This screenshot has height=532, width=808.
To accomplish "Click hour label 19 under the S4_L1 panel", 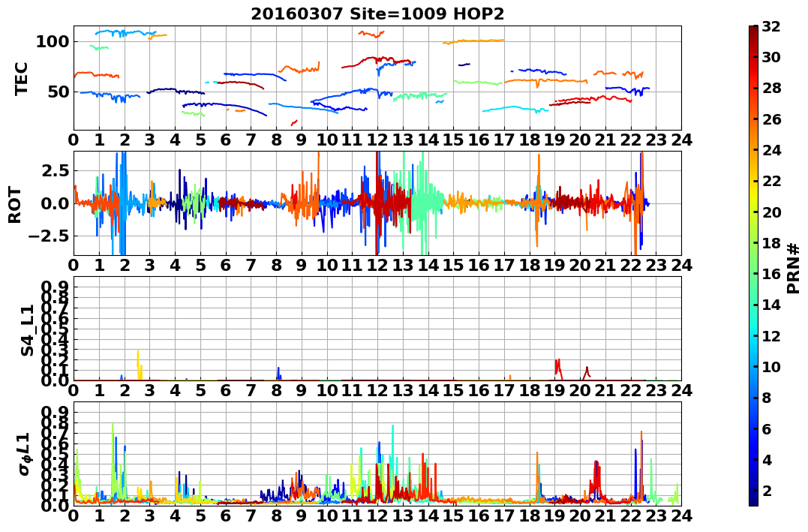I will click(x=554, y=390).
